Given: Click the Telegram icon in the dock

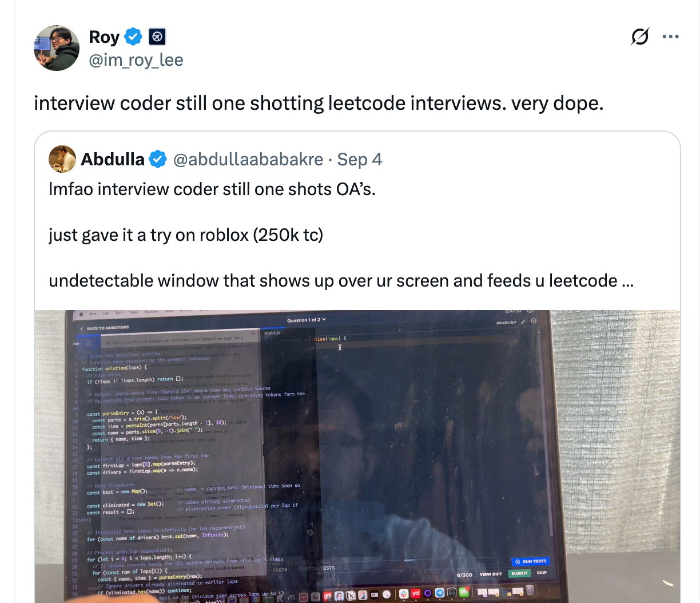Looking at the screenshot, I should 440,593.
